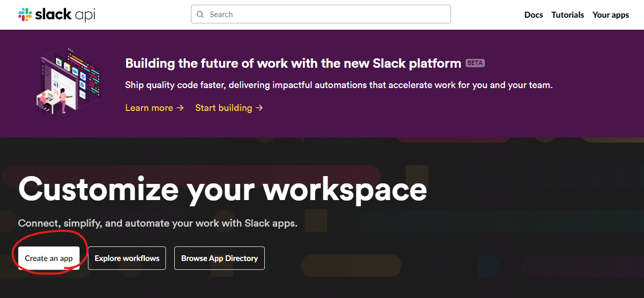644x298 pixels.
Task: Click the Learn more link
Action: [x=154, y=108]
